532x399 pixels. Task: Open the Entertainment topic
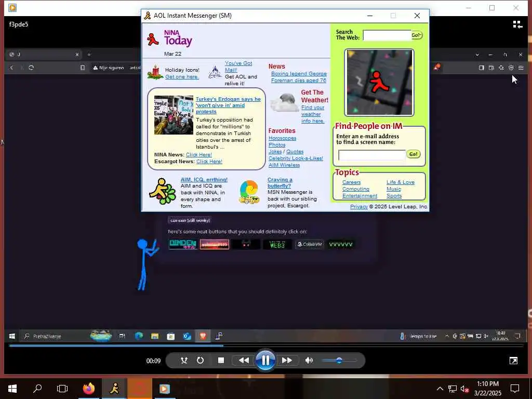(x=360, y=196)
